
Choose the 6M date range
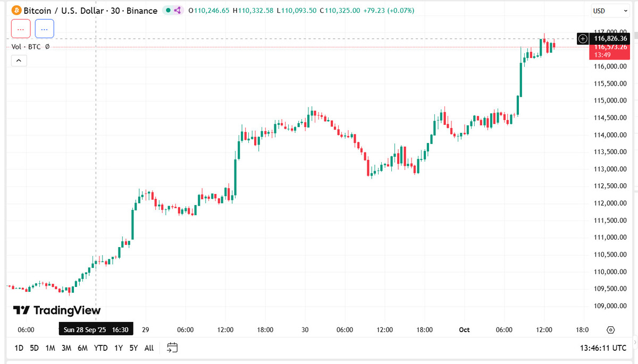coord(82,348)
